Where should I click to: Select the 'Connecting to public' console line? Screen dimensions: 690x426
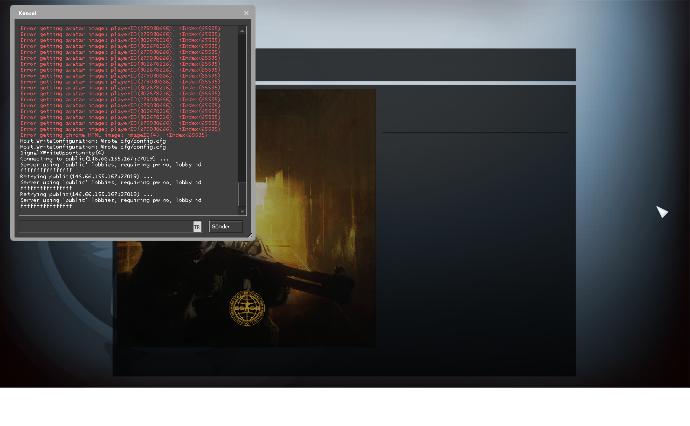point(94,158)
